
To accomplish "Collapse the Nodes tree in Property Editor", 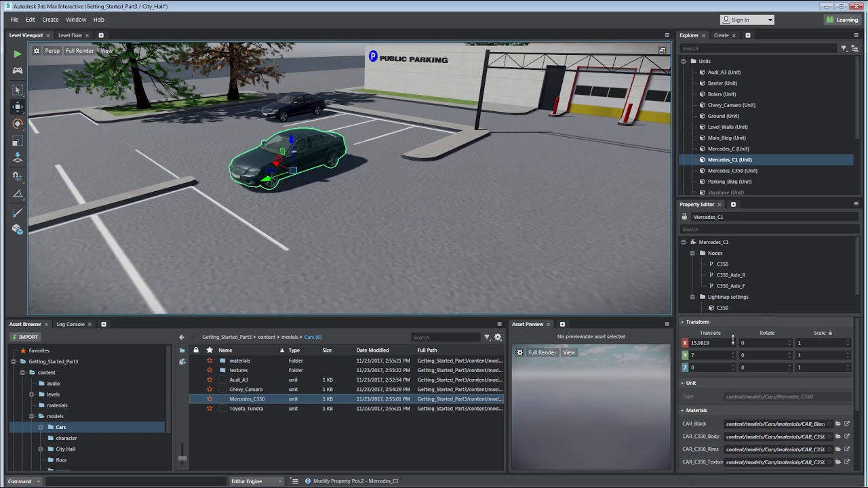I will pos(693,253).
